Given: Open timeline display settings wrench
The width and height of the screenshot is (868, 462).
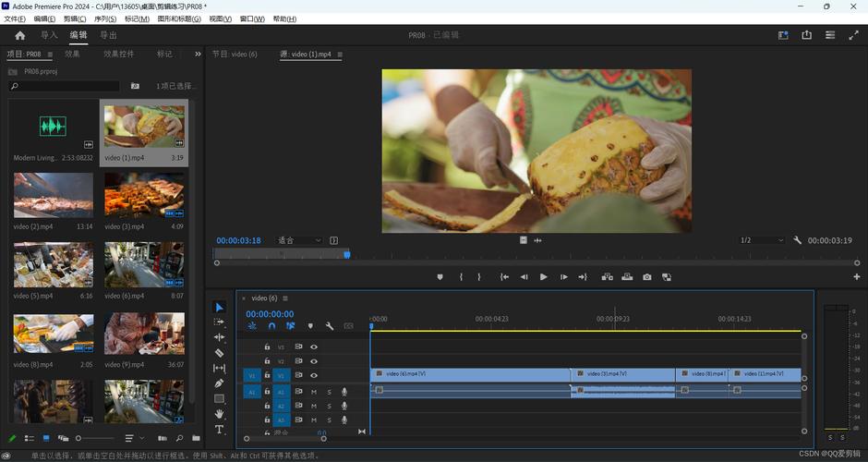Looking at the screenshot, I should click(x=330, y=326).
